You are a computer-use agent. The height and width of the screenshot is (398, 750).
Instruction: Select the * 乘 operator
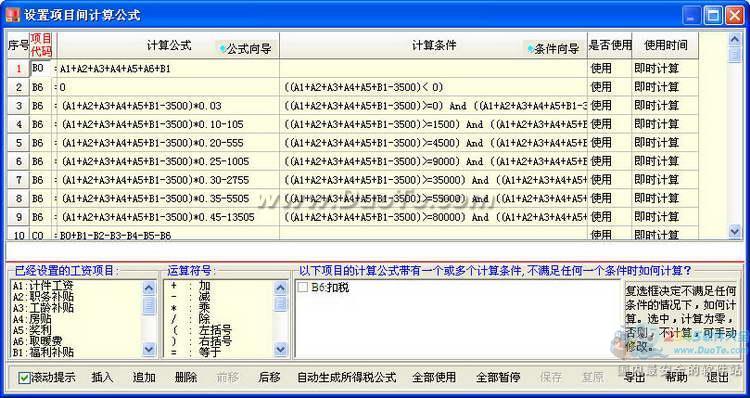tap(191, 308)
